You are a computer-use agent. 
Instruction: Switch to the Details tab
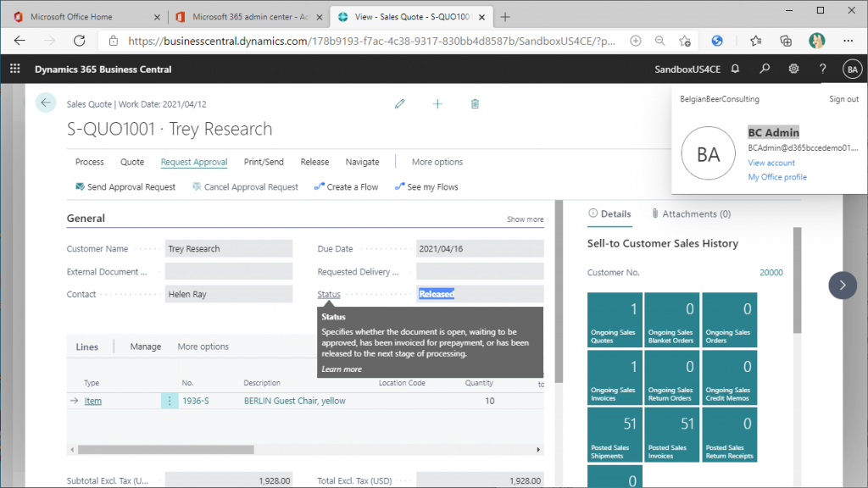[x=609, y=213]
